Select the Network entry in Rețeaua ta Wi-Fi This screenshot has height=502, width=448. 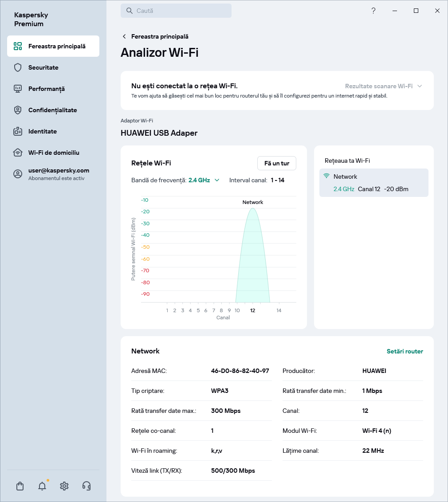click(x=373, y=183)
